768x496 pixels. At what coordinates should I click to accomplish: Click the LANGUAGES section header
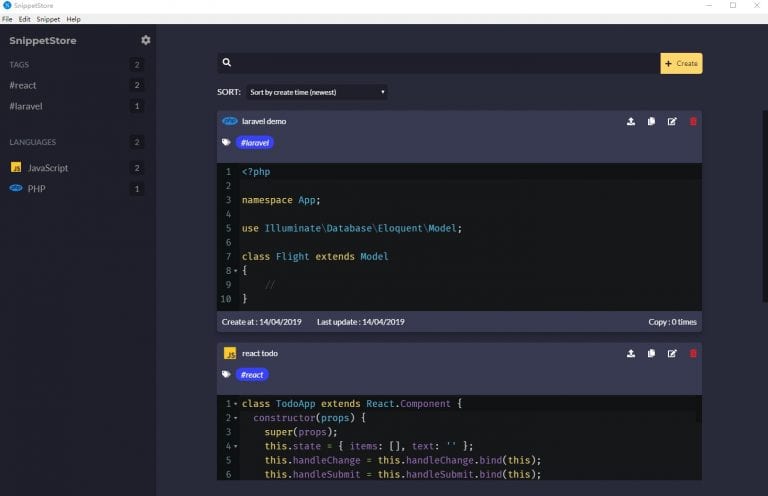(x=33, y=142)
